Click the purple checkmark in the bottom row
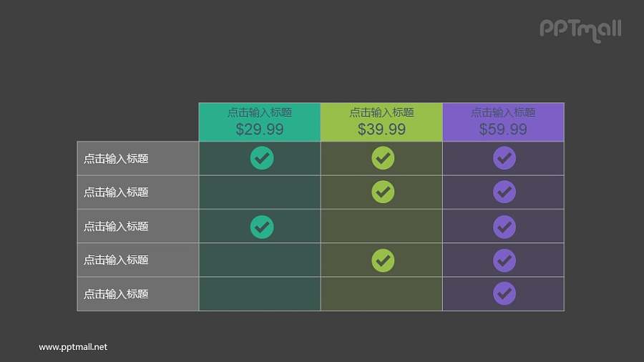Viewport: 644px width, 362px height. pos(504,293)
